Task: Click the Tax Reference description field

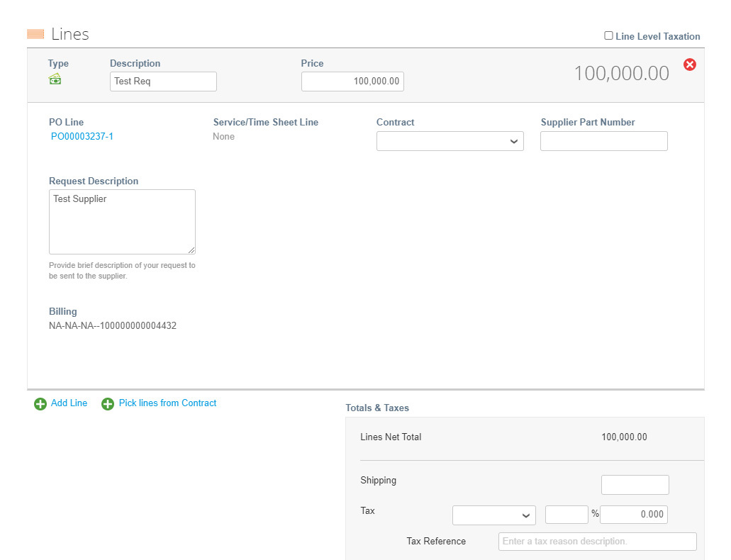Action: point(596,541)
